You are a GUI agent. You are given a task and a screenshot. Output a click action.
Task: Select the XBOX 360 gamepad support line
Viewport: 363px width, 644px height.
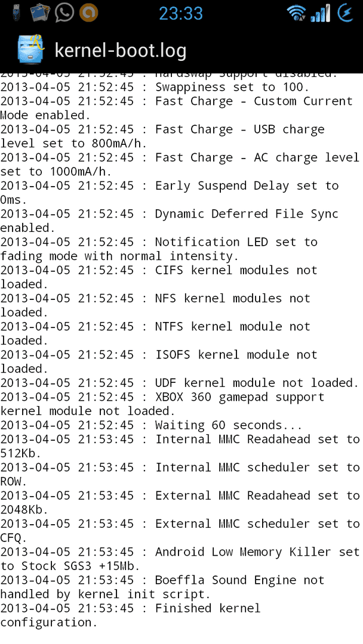click(162, 404)
